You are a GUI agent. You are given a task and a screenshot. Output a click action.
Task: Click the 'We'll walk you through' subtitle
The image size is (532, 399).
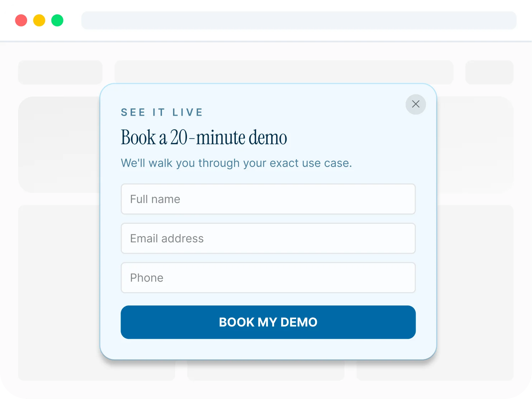point(237,163)
